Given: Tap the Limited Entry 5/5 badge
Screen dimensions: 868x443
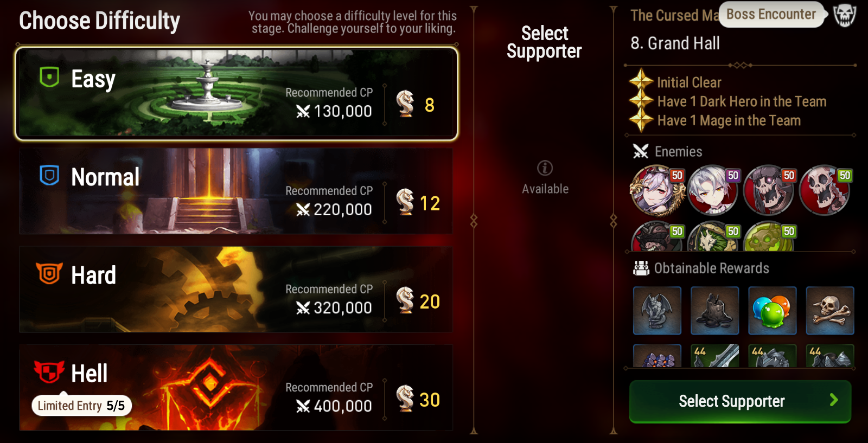Looking at the screenshot, I should (x=81, y=406).
